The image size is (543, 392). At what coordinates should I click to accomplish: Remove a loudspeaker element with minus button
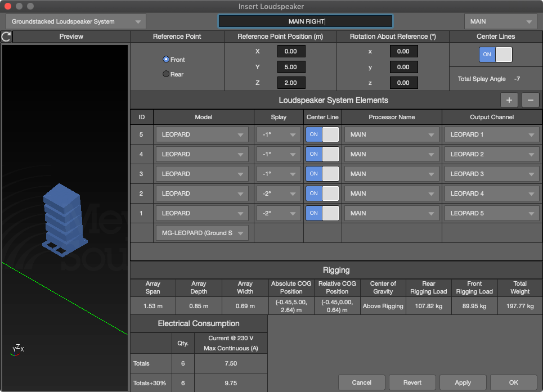530,100
